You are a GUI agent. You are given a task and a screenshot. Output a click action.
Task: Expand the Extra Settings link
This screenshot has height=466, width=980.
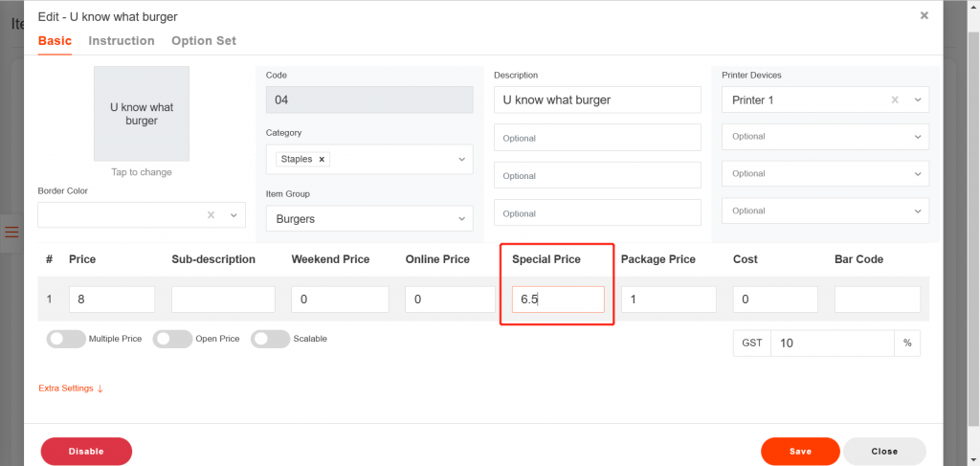[70, 388]
